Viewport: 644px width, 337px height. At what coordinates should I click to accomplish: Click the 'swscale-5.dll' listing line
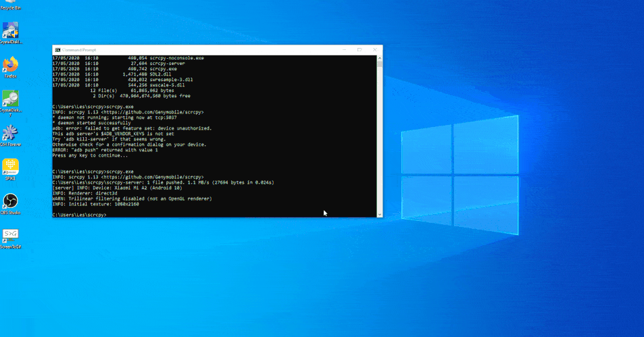(119, 85)
